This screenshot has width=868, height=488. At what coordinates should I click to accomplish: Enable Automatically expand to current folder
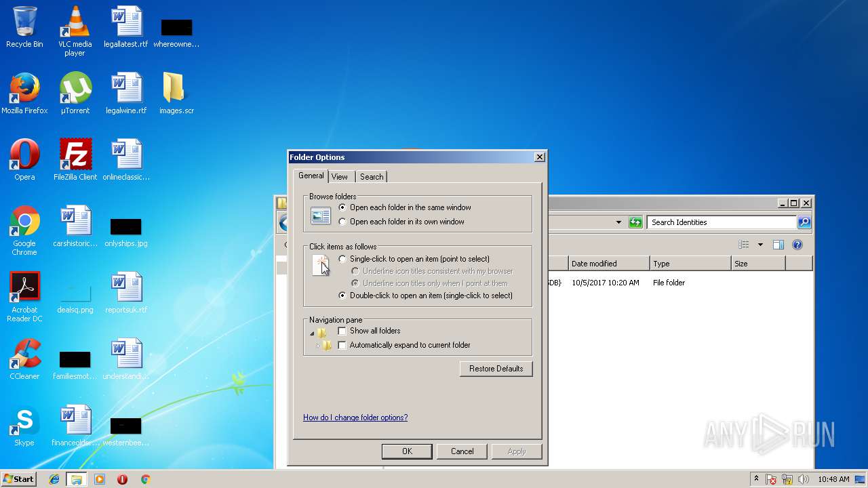point(342,345)
